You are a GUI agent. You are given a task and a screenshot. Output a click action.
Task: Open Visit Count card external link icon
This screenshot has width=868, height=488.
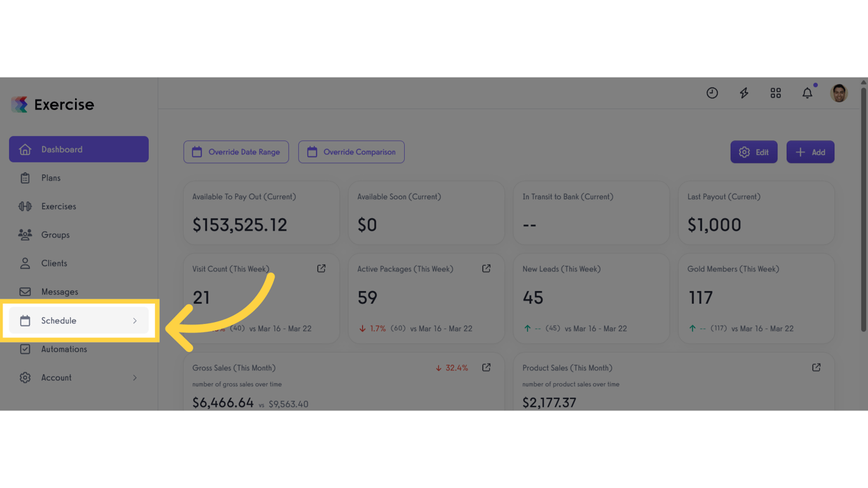pyautogui.click(x=322, y=269)
